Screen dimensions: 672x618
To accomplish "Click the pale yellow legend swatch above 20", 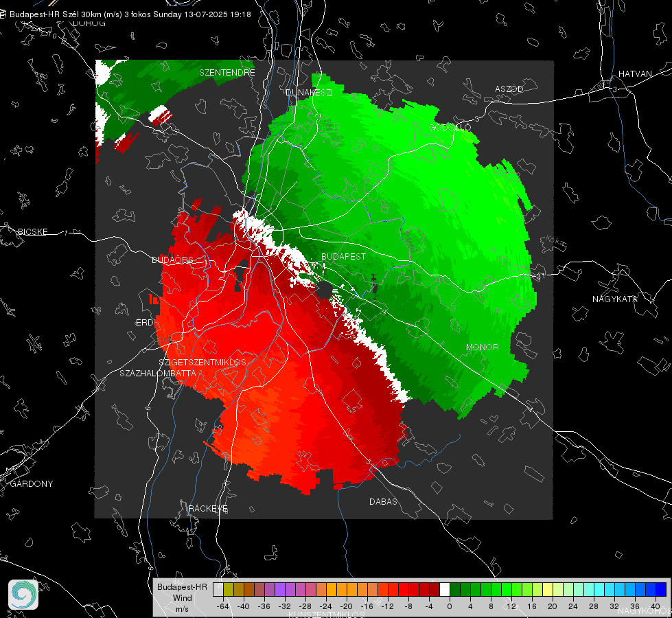I will tap(548, 590).
